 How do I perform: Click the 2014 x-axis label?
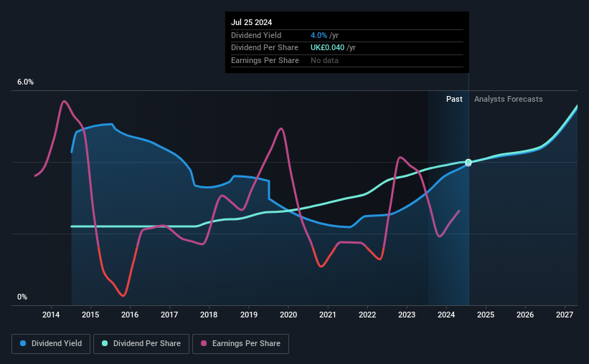51,315
